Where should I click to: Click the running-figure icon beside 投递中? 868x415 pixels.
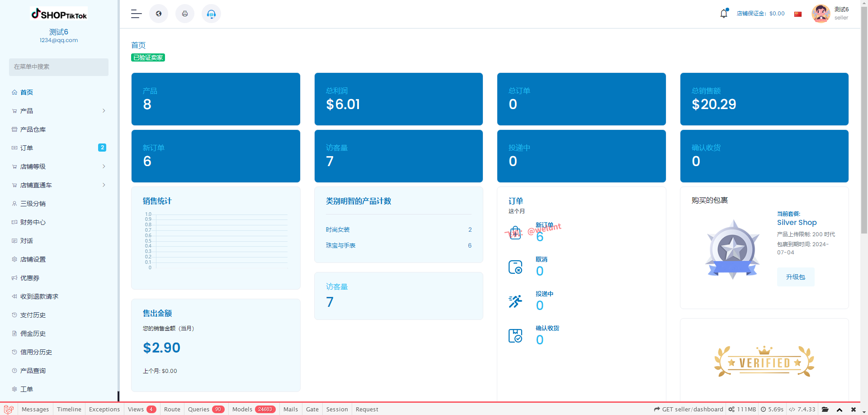[x=515, y=301]
